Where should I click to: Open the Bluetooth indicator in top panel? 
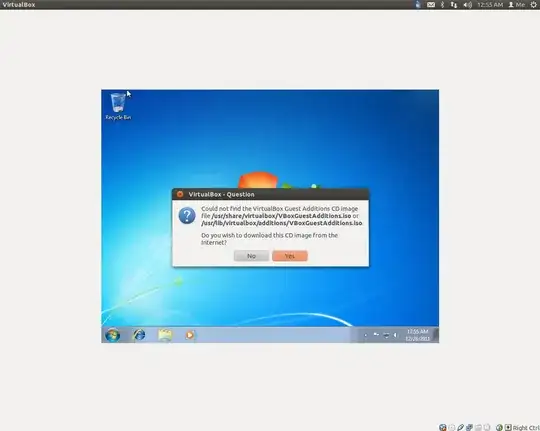click(443, 4)
